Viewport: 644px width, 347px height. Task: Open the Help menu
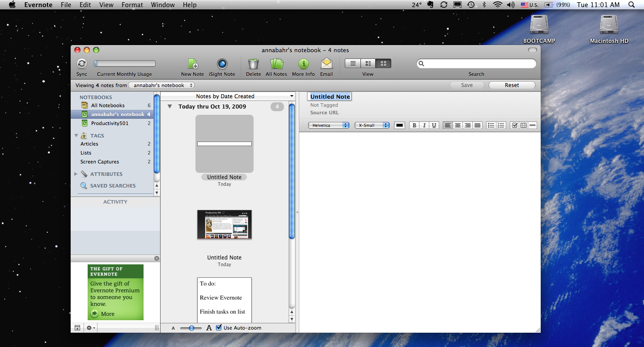click(190, 5)
